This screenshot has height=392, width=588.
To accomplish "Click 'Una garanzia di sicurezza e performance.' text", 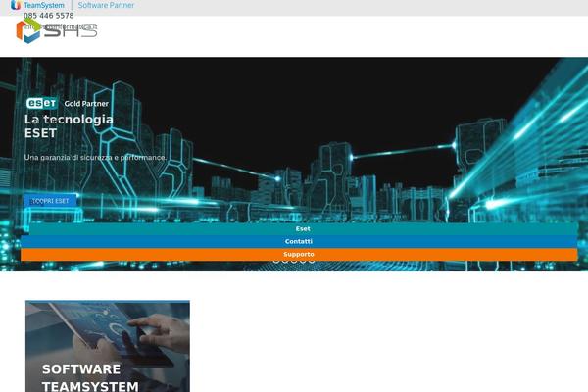I will pos(95,157).
